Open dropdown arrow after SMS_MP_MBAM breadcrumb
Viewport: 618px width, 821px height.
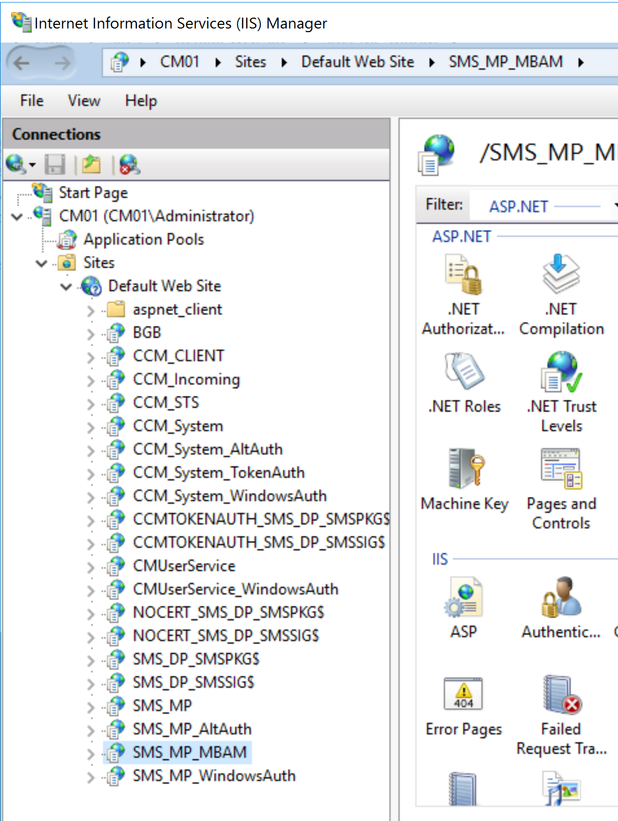pyautogui.click(x=580, y=63)
